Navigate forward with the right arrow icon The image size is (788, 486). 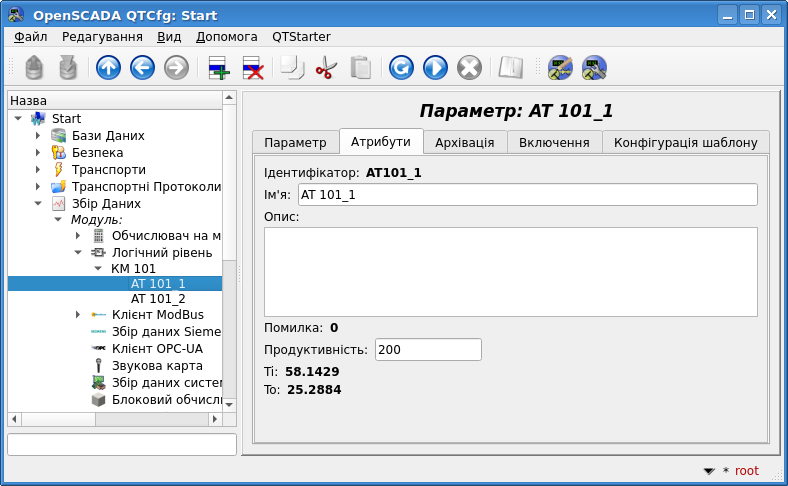(x=176, y=67)
